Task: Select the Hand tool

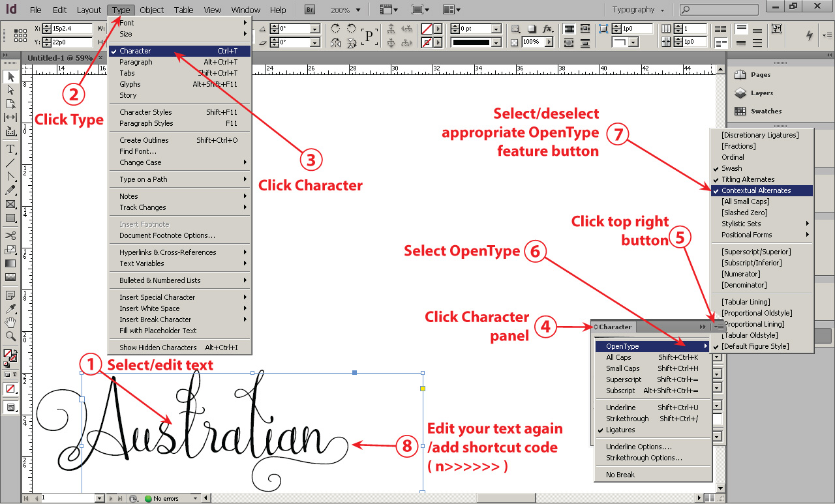Action: click(x=10, y=322)
